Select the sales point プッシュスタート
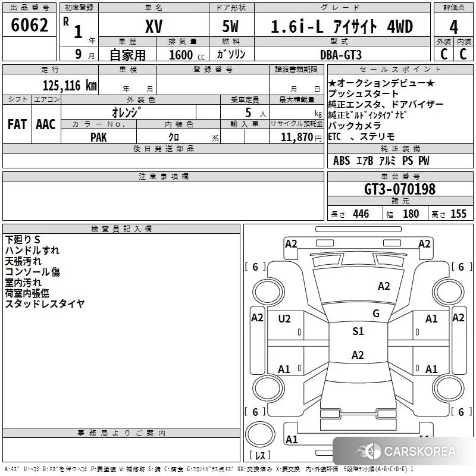The height and width of the screenshot is (476, 476). tap(364, 93)
